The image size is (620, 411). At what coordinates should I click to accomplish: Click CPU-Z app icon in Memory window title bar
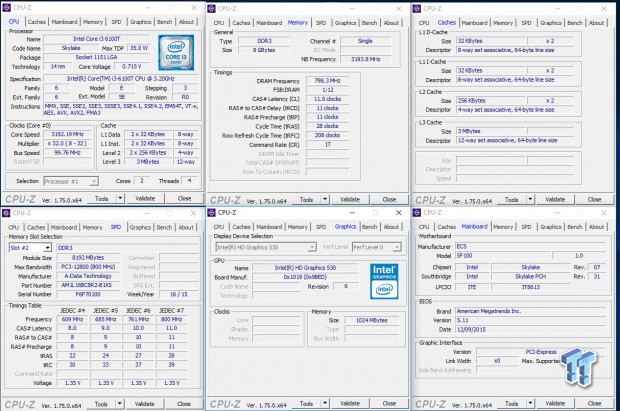click(x=212, y=9)
